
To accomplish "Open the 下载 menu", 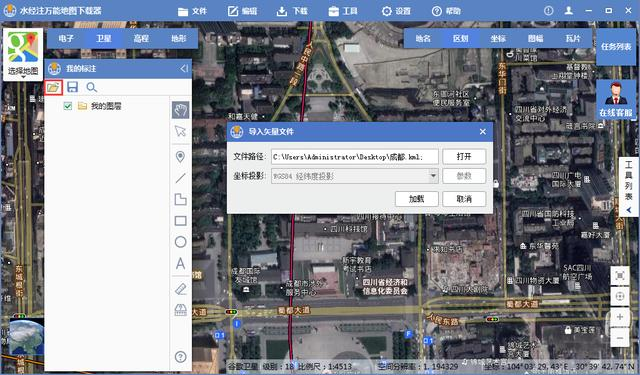I will pos(292,11).
